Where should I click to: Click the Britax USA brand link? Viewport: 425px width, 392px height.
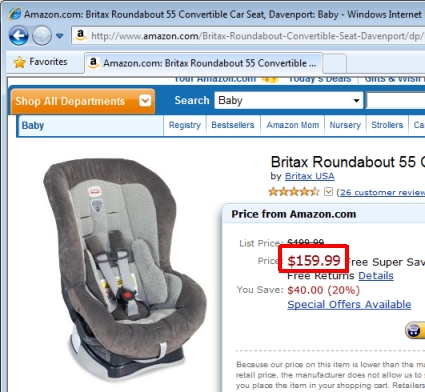coord(310,176)
